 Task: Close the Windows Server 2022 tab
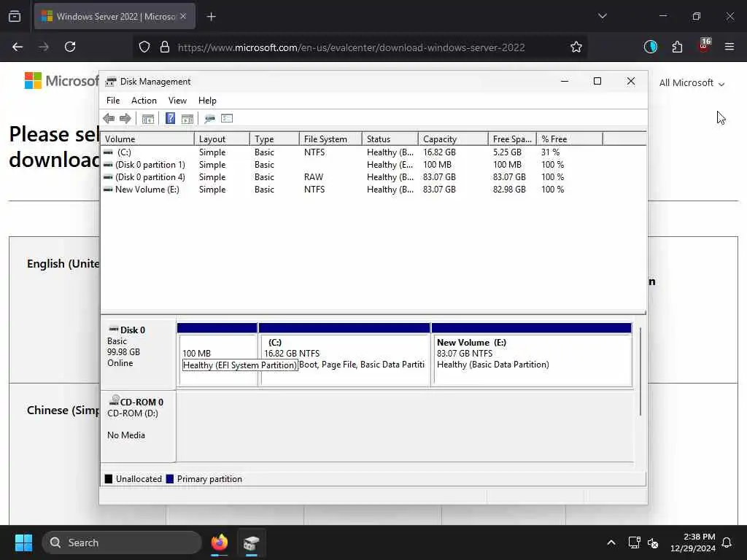[183, 17]
